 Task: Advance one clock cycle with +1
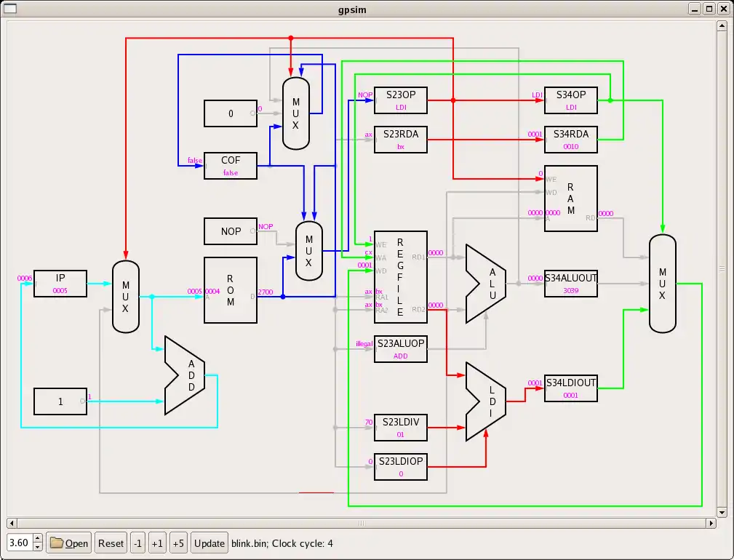(x=157, y=543)
